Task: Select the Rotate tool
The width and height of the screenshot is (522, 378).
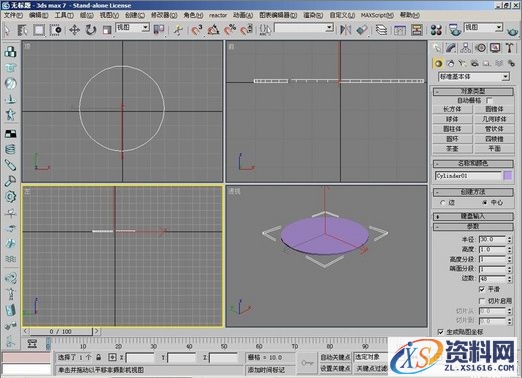Action: click(90, 30)
